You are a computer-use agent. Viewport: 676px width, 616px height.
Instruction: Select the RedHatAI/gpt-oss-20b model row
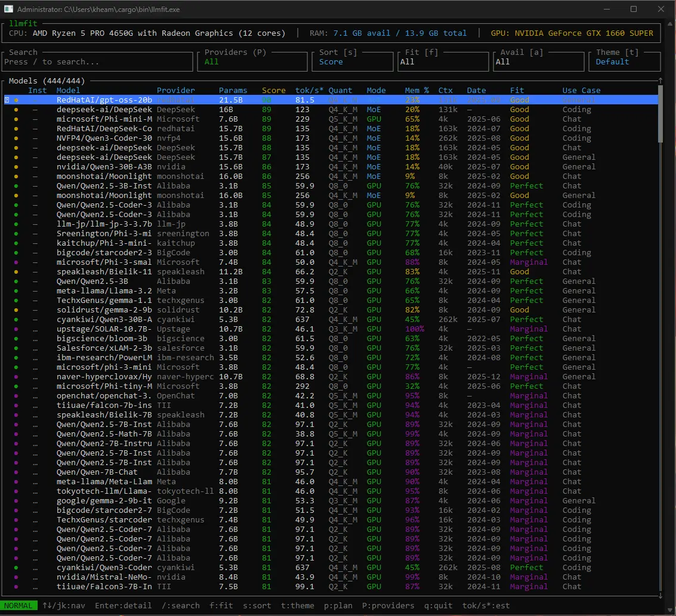(331, 100)
